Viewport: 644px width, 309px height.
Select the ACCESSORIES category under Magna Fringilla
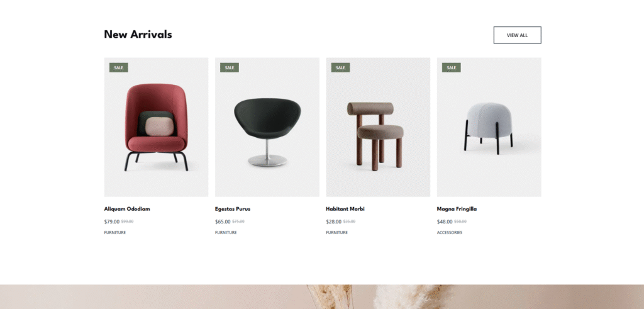tap(450, 233)
